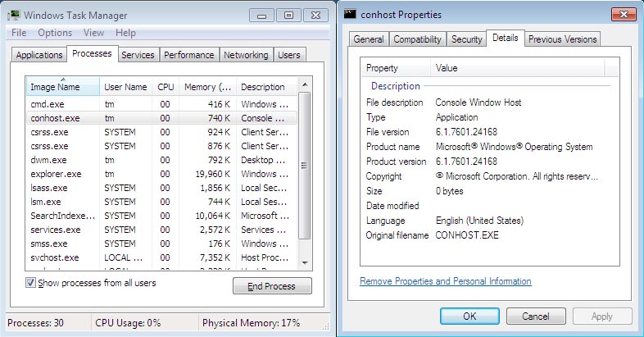Select the explorer.exe process
Screen dimensions: 644x337
pyautogui.click(x=161, y=174)
